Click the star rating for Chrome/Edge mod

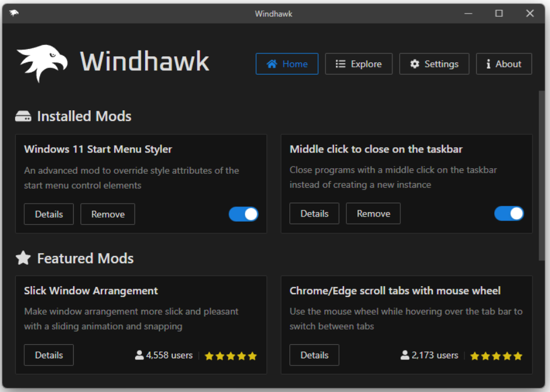click(x=496, y=355)
